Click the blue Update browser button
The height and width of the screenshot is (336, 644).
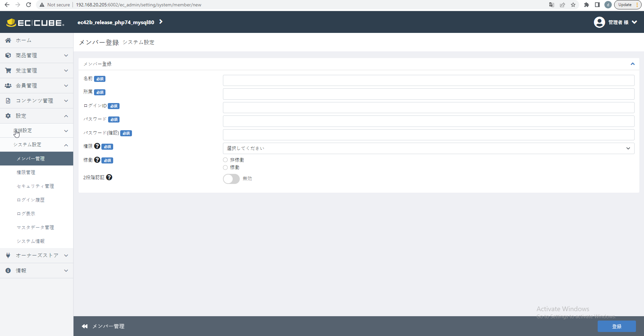point(625,4)
